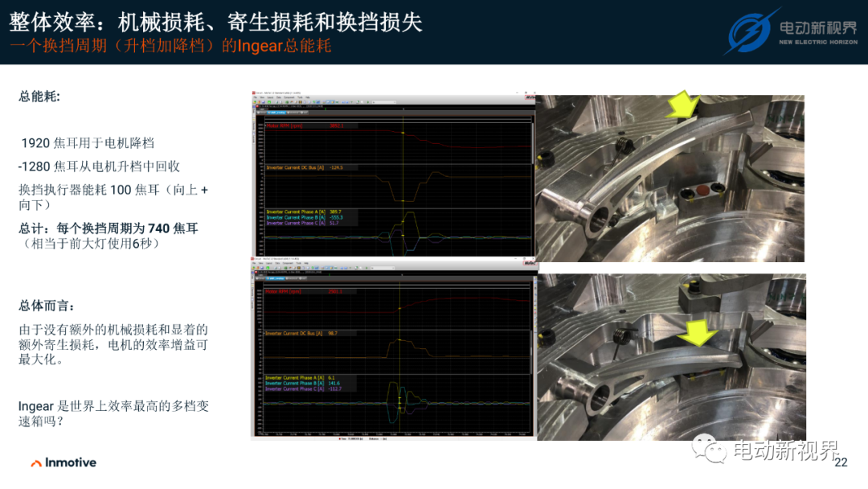Open the toolbar combo box in lower MoTeC window

(383, 268)
